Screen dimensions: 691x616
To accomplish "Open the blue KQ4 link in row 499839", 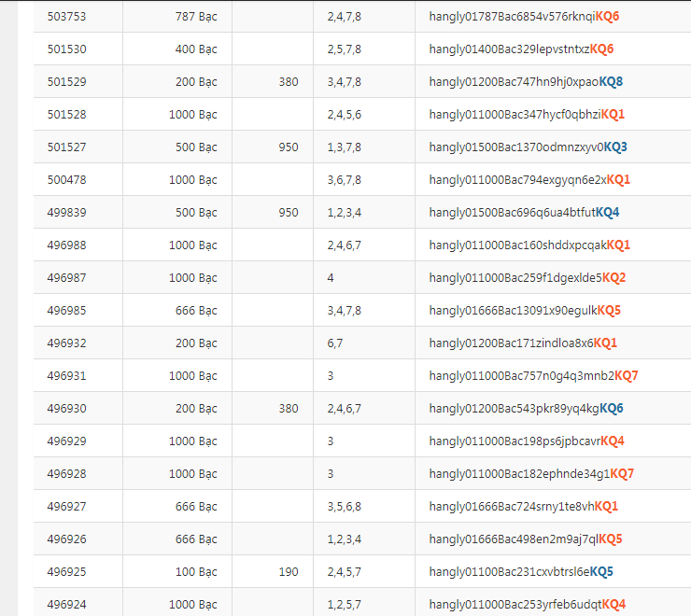I will [x=607, y=213].
